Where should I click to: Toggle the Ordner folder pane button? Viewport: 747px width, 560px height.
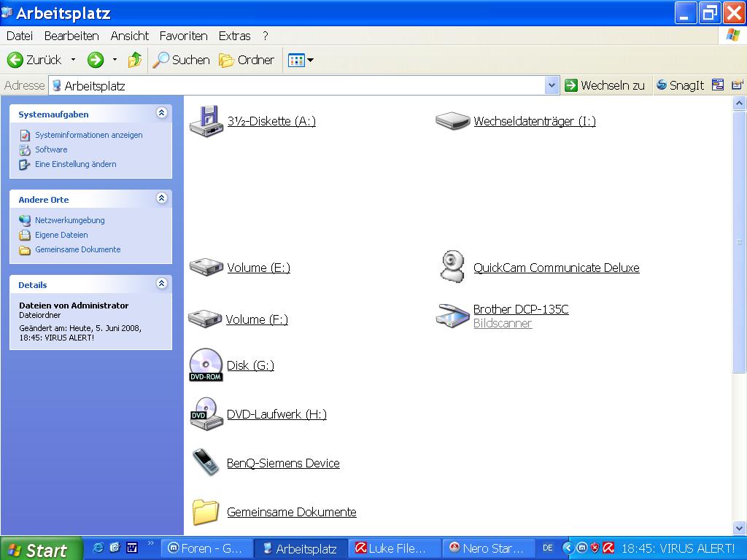[247, 60]
